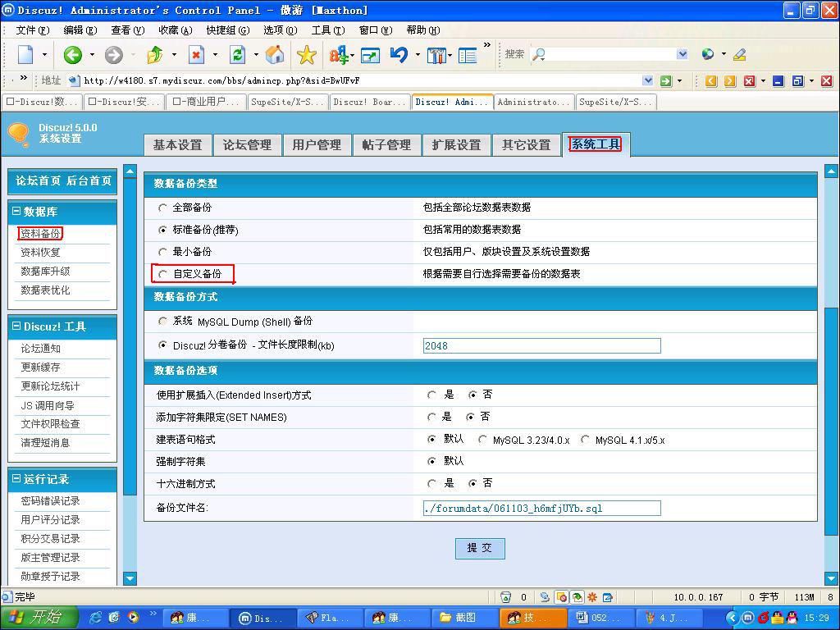The height and width of the screenshot is (630, 840).
Task: Choose Discuz! 分卷备份 radio option
Action: [x=162, y=345]
